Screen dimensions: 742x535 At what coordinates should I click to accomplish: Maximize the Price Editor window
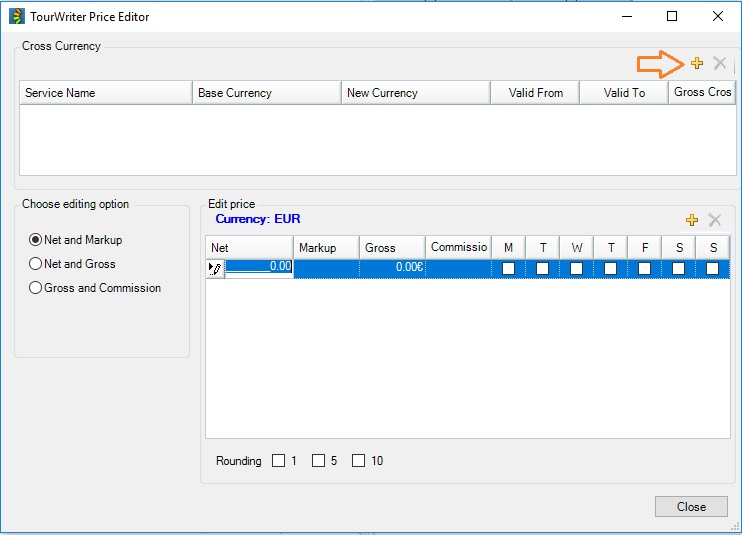pos(672,16)
